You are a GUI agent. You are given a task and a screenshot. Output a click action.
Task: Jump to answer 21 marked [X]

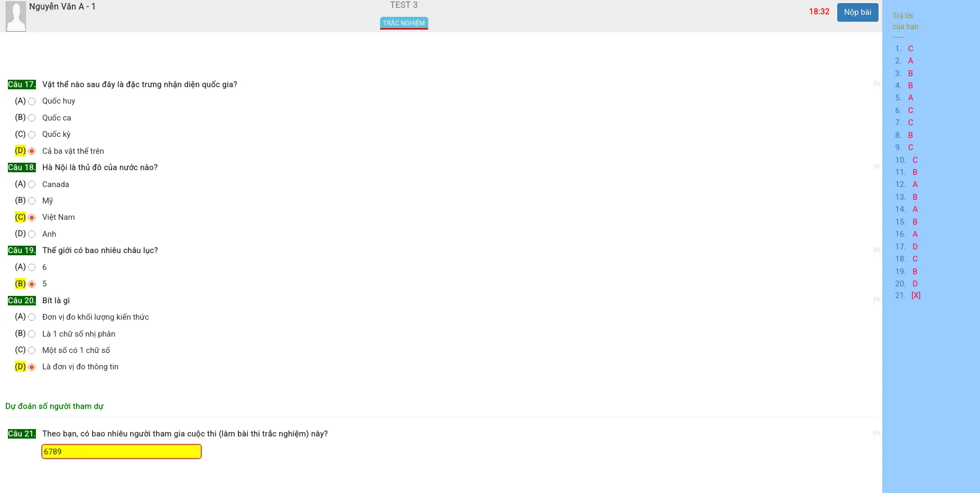pos(908,295)
